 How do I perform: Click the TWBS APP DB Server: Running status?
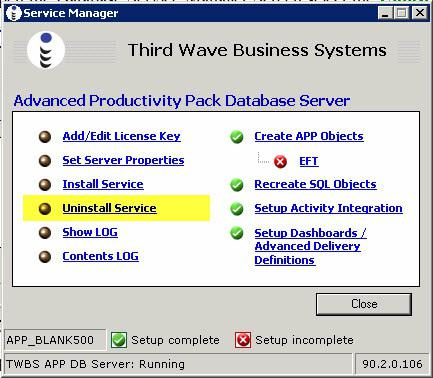point(178,364)
